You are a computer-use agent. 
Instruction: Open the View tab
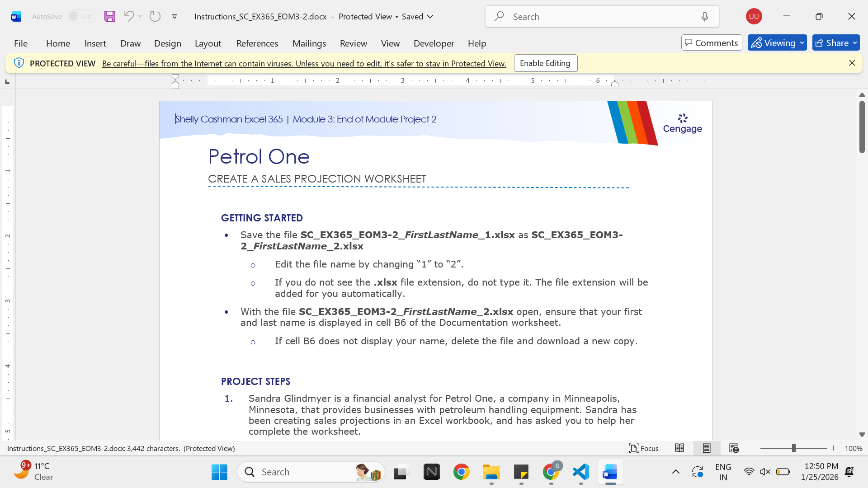click(390, 43)
